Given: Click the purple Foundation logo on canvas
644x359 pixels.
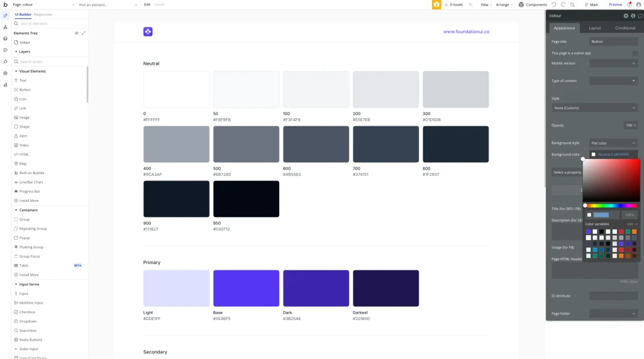Looking at the screenshot, I should [148, 31].
